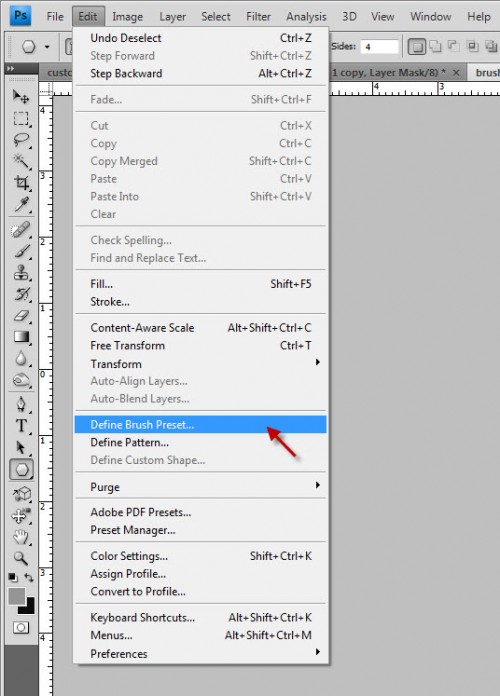Select the Eyedropper tool
The height and width of the screenshot is (696, 500).
[x=20, y=204]
